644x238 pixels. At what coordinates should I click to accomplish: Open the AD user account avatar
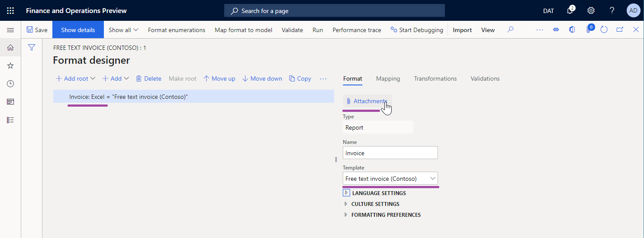(x=633, y=10)
